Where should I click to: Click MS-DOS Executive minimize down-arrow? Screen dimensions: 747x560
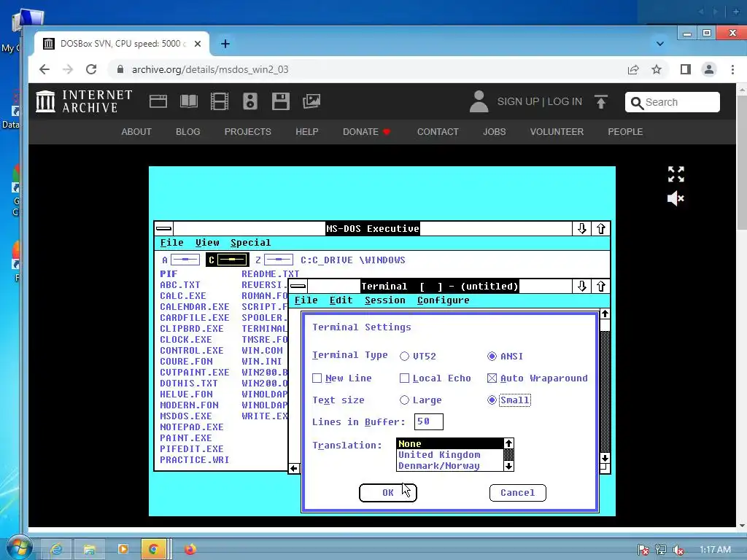pos(581,228)
